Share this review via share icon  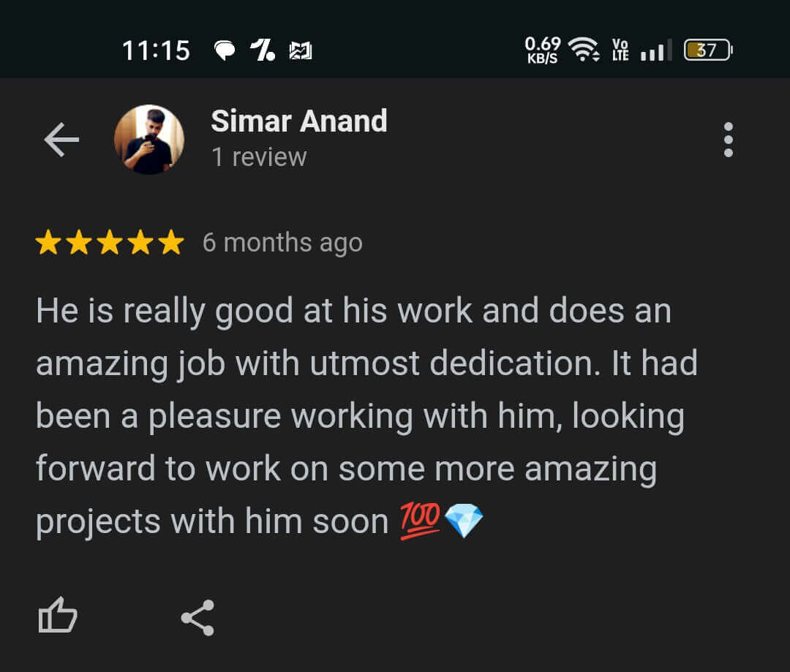point(197,618)
